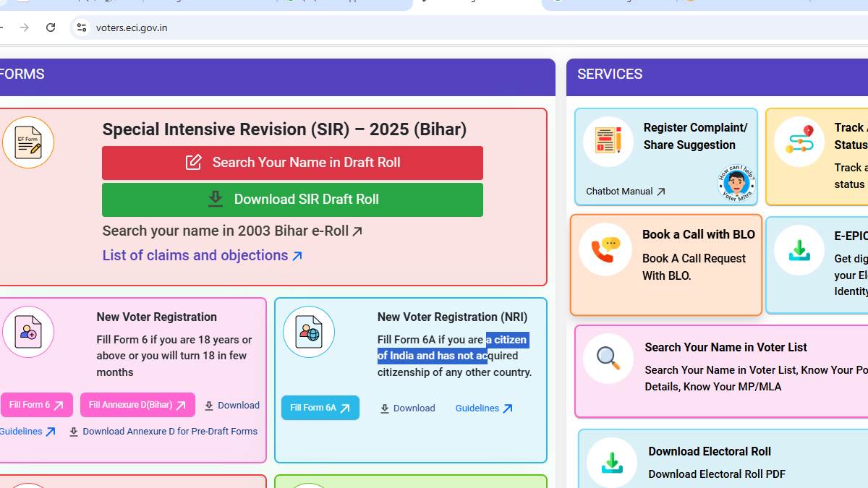The width and height of the screenshot is (868, 488).
Task: Click Search Your Name magnifier icon
Action: 609,358
